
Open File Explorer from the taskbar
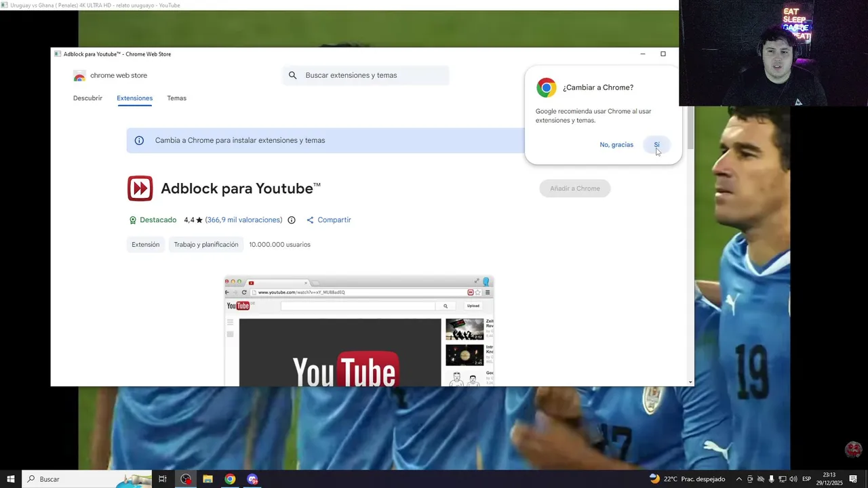(x=208, y=479)
